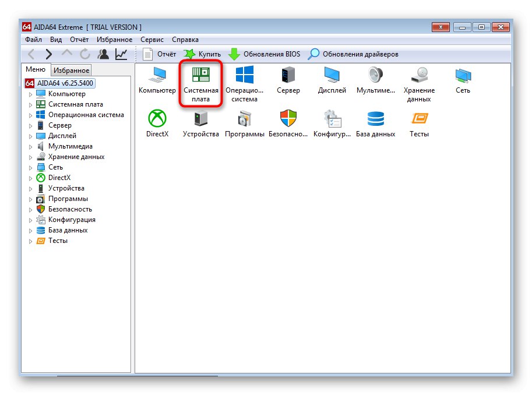The height and width of the screenshot is (395, 532).
Task: Click the Купить toolbar button
Action: 202,54
